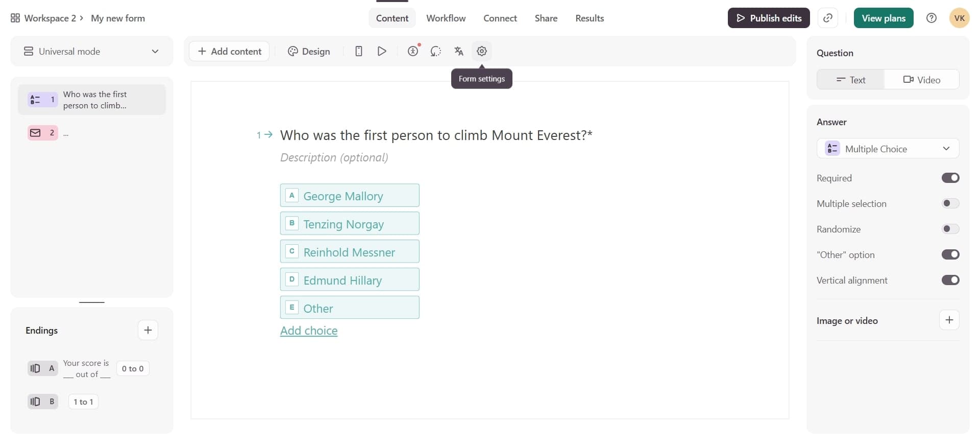The width and height of the screenshot is (980, 444).
Task: Open the accessibility checker icon
Action: tap(413, 51)
